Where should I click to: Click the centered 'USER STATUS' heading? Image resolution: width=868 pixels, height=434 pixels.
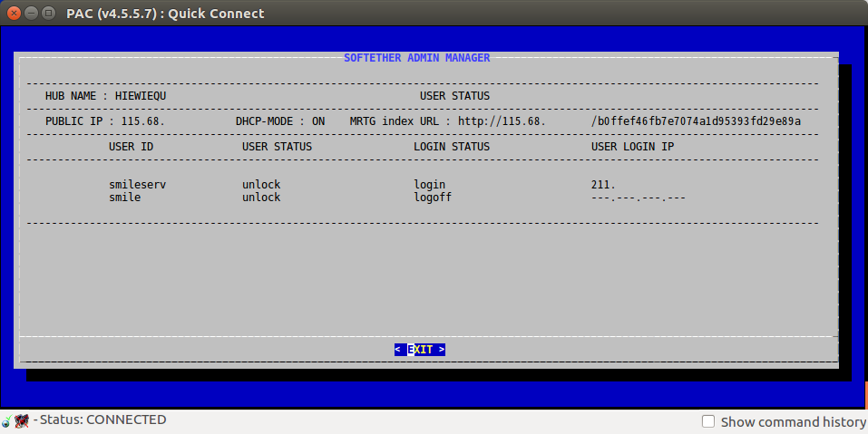click(454, 96)
